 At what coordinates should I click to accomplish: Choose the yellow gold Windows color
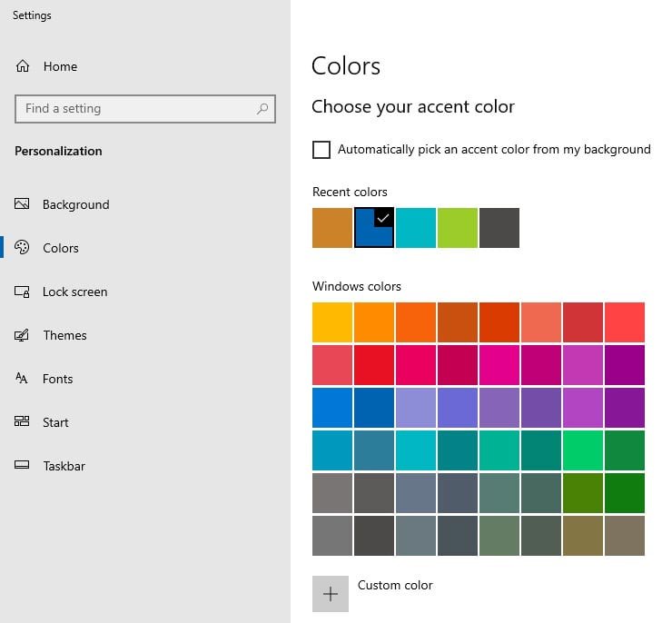pyautogui.click(x=332, y=322)
